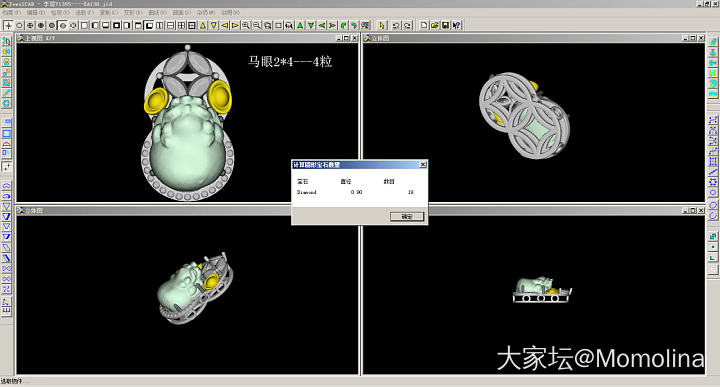This screenshot has width=720, height=387.
Task: Select the yellow pointer selection tool
Action: 382,25
